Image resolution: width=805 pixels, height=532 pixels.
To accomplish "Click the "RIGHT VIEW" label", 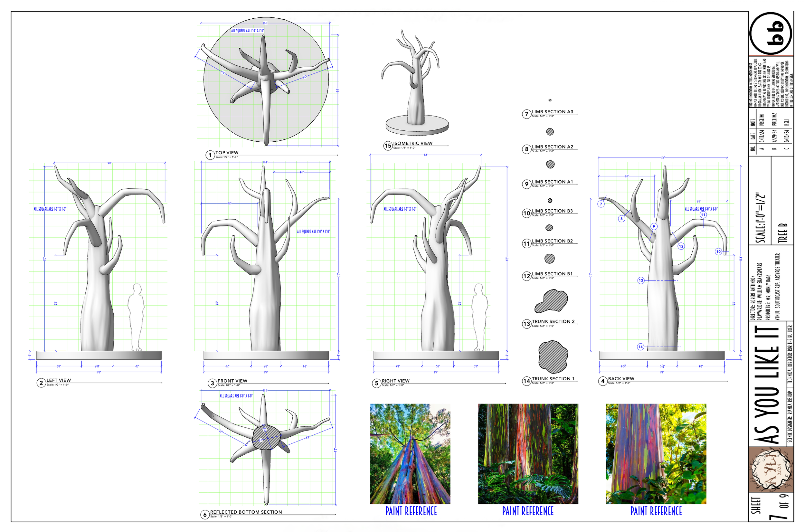I will [395, 381].
